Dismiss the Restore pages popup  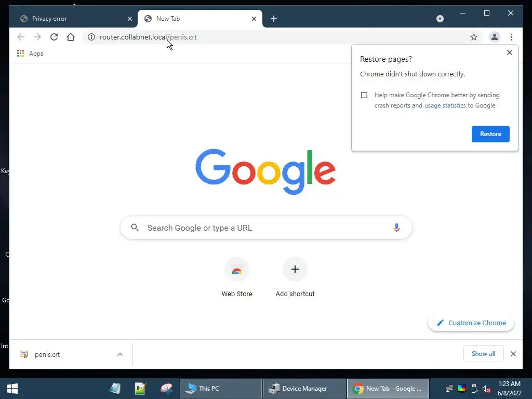tap(509, 52)
